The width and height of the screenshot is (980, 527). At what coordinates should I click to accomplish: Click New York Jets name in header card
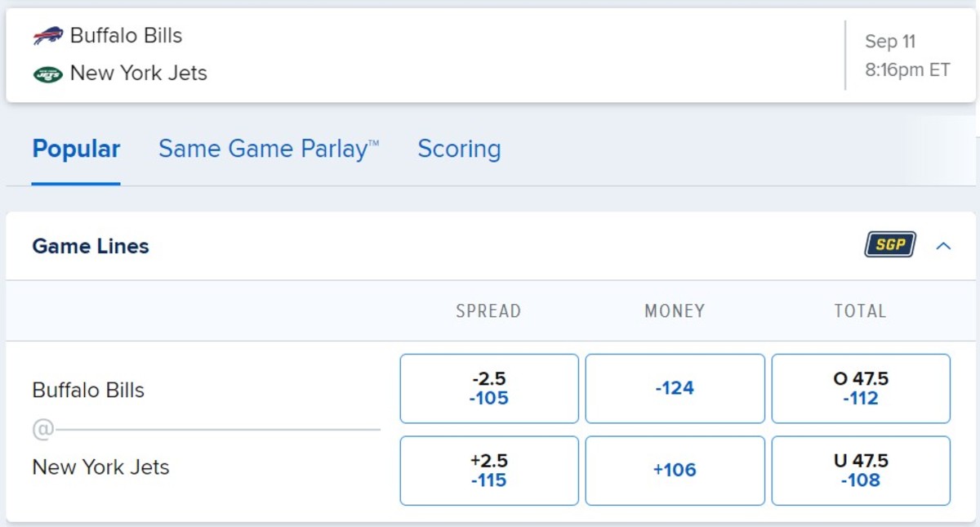point(138,74)
